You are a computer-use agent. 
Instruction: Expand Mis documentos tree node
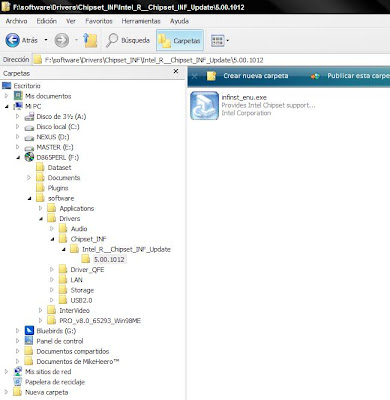coord(6,96)
